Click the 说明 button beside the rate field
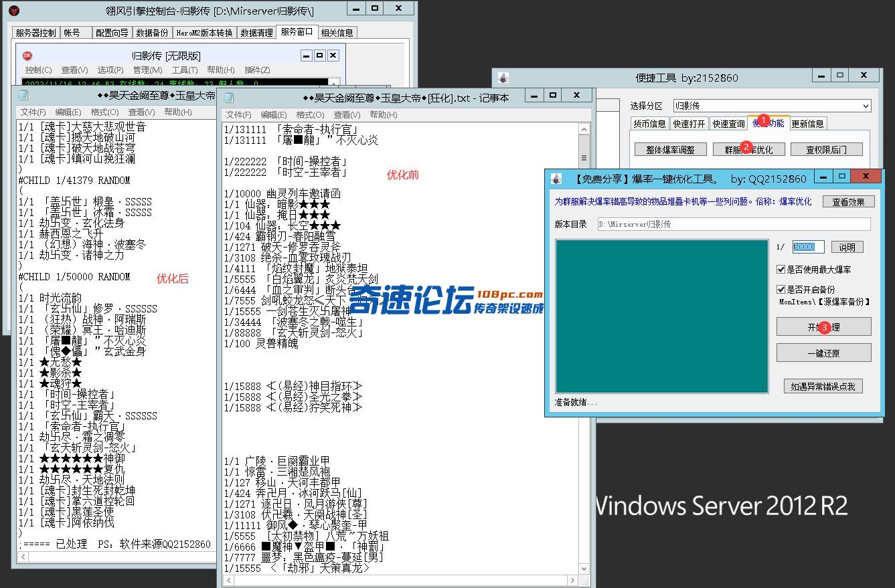The height and width of the screenshot is (588, 895). 847,247
